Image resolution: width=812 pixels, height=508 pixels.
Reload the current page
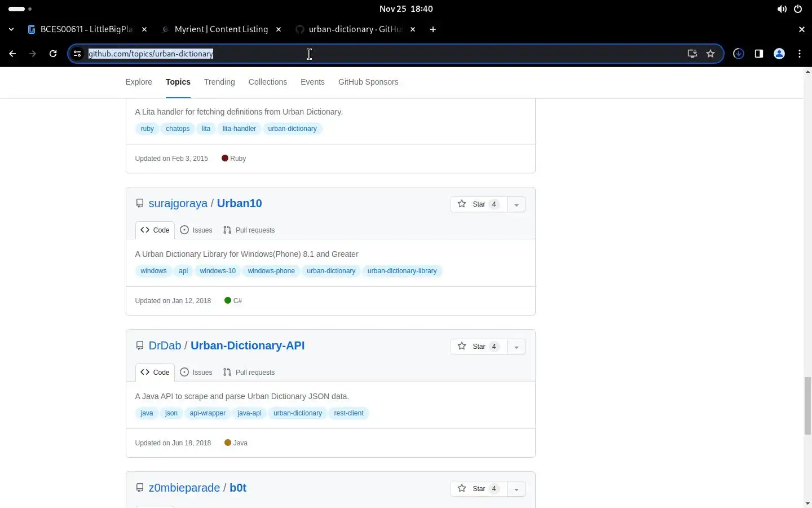coord(53,54)
